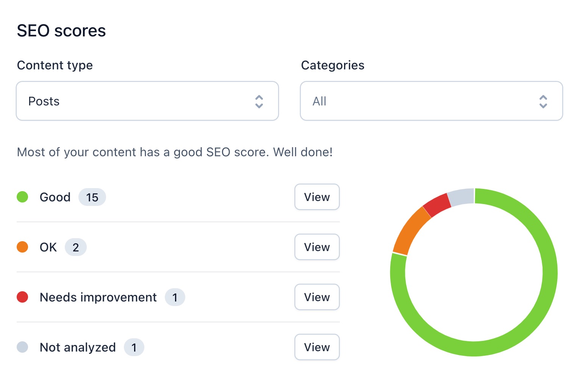This screenshot has height=380, width=588.
Task: Click the gray Not analyzed dot
Action: tap(22, 347)
